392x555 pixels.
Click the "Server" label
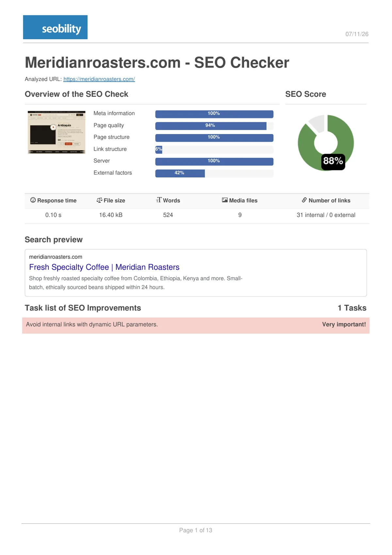click(x=102, y=161)
